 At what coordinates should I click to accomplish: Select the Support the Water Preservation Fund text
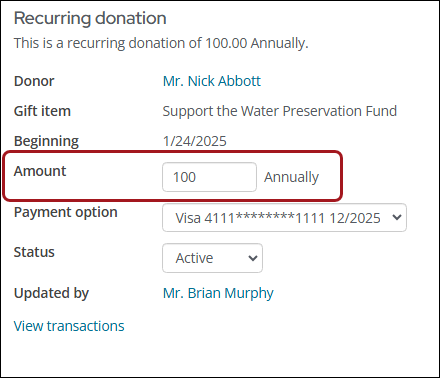tap(280, 111)
